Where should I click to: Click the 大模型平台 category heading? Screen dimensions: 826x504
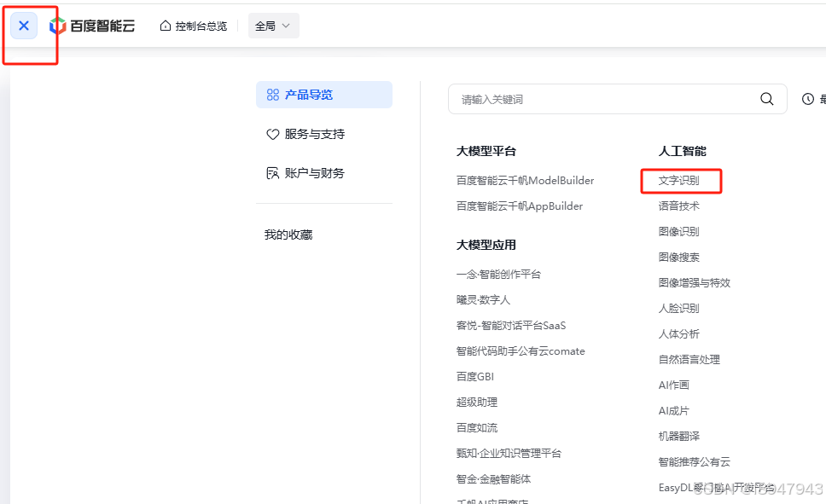point(486,152)
